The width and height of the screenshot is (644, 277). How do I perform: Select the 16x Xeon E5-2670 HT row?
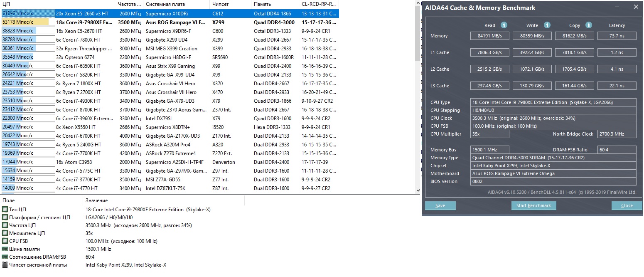[x=170, y=31]
